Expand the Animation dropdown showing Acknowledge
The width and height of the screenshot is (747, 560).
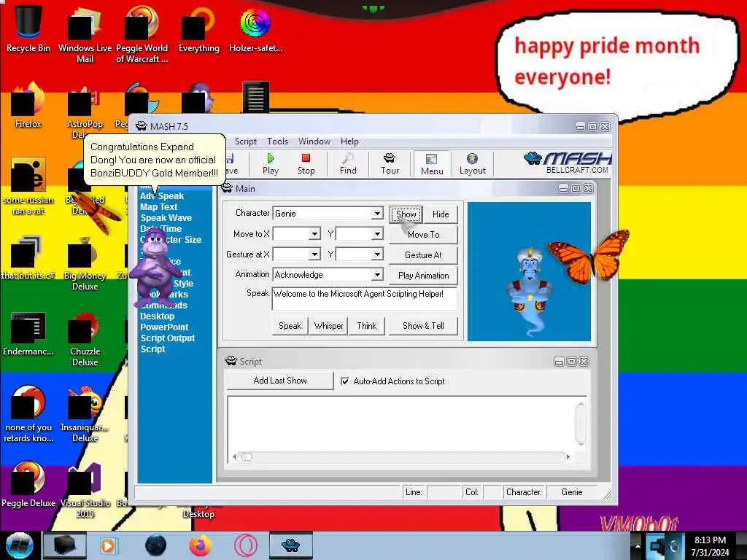pos(377,275)
